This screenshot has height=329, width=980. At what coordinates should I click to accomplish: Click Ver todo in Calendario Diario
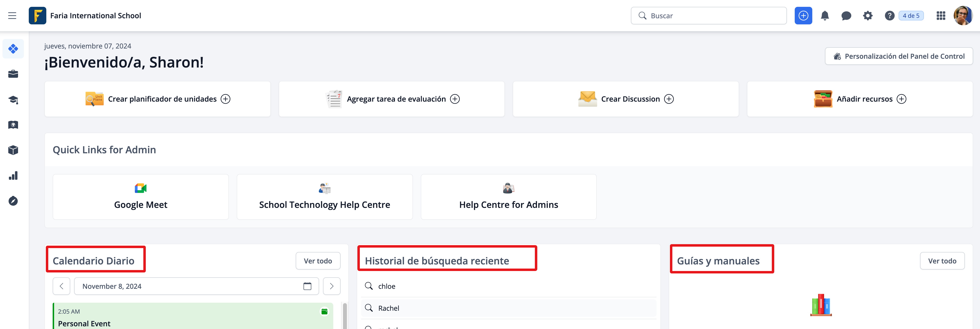click(x=318, y=261)
